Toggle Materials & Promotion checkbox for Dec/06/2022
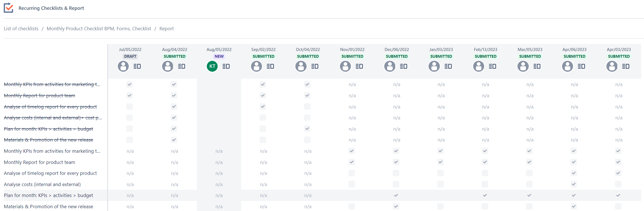This screenshot has width=644, height=211. click(396, 207)
